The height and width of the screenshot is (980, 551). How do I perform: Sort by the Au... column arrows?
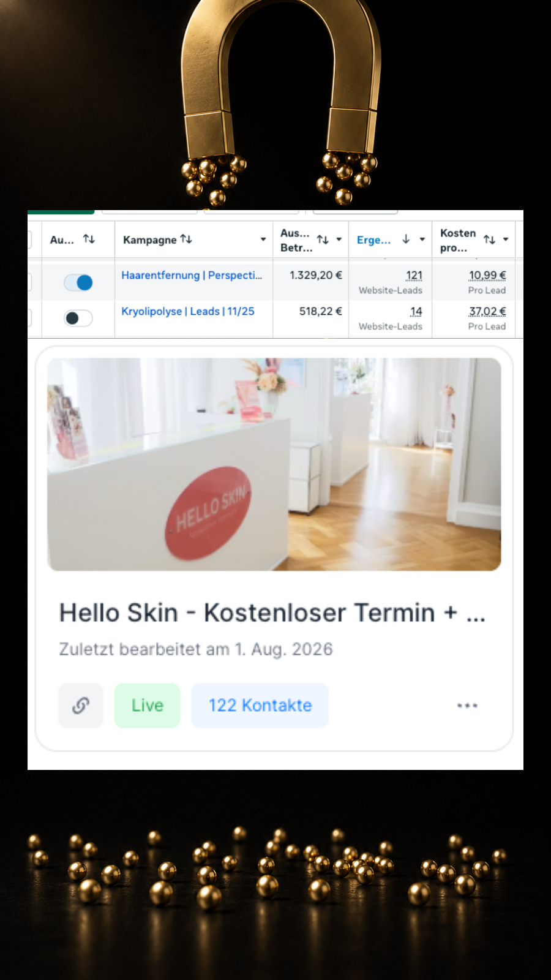point(89,239)
